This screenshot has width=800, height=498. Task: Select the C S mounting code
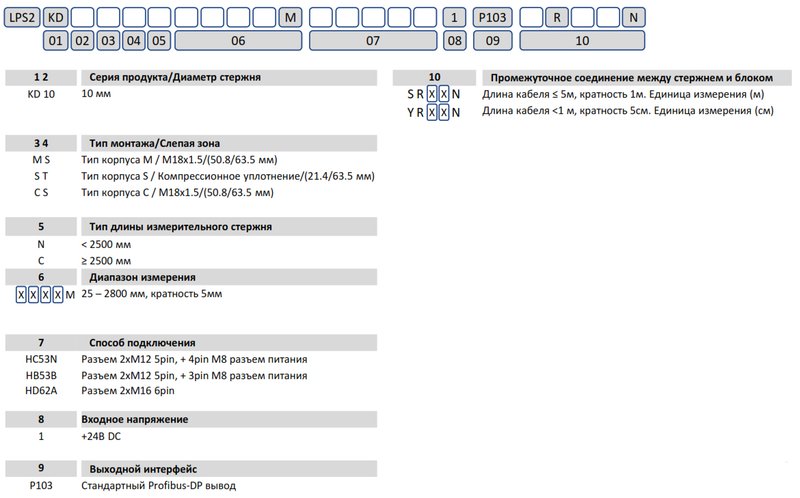[x=41, y=192]
